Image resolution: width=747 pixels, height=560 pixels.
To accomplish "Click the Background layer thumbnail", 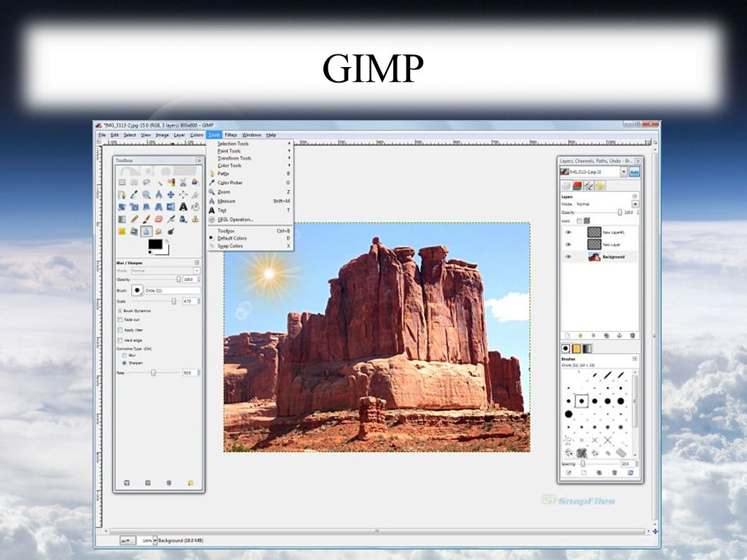I will 594,257.
